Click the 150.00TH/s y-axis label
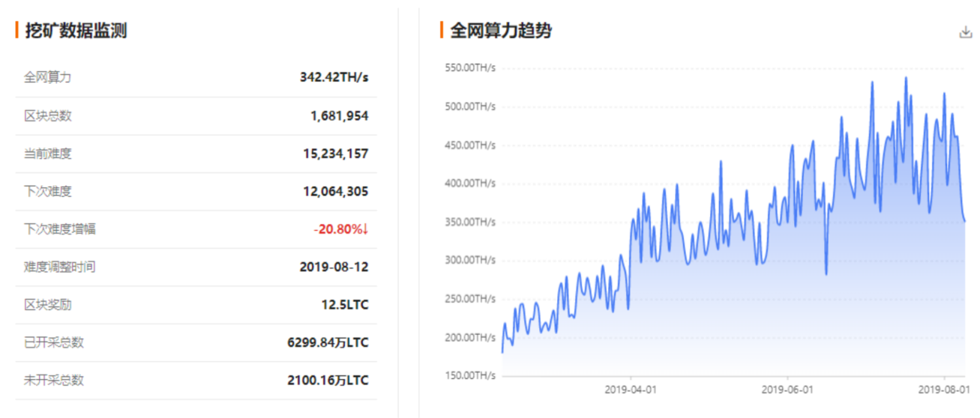The height and width of the screenshot is (418, 980). (469, 375)
